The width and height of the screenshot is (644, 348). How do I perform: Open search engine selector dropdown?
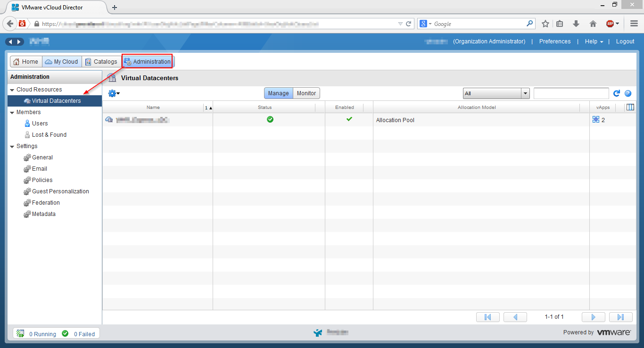[x=425, y=24]
